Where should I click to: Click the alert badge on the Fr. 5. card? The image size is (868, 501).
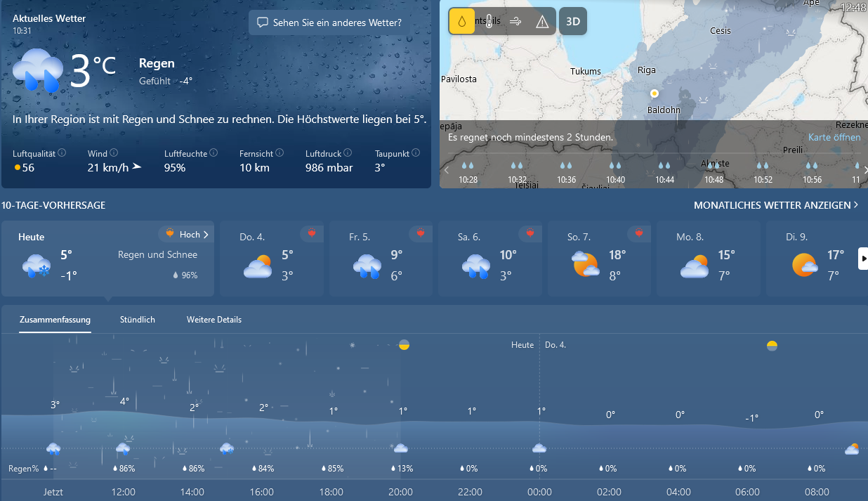[421, 233]
